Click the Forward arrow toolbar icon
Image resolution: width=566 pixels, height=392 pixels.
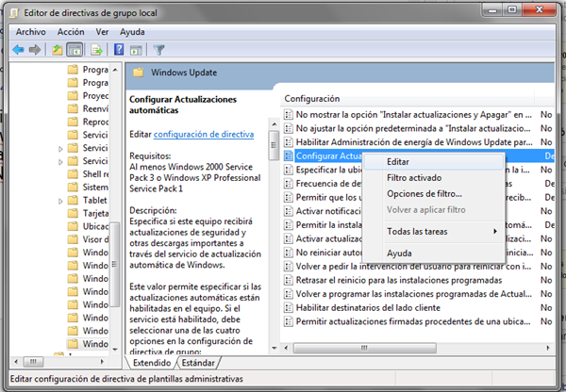point(35,49)
